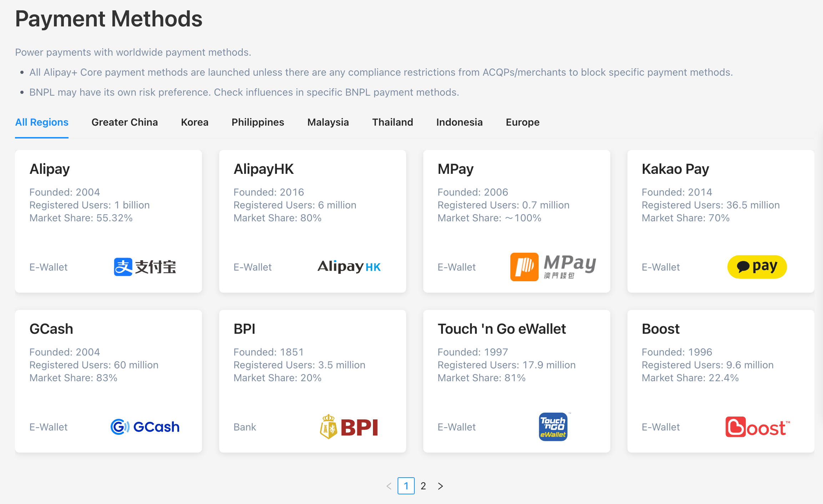Open the Kakao Pay card title

tap(675, 169)
